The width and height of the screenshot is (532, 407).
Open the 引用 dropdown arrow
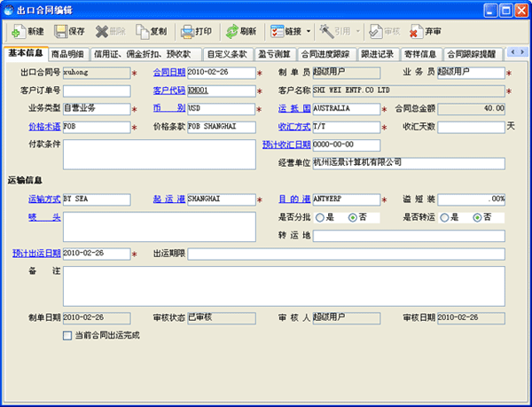coord(357,32)
